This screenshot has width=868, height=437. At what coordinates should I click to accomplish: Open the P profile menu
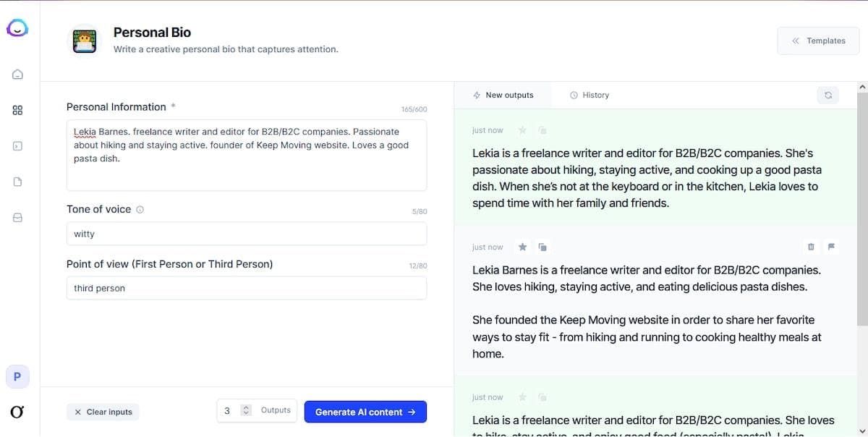click(17, 376)
